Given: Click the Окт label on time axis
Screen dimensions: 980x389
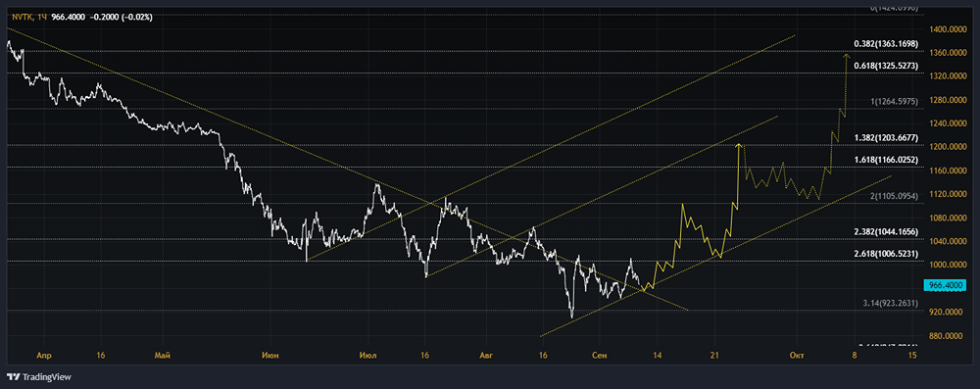Looking at the screenshot, I should click(x=796, y=356).
